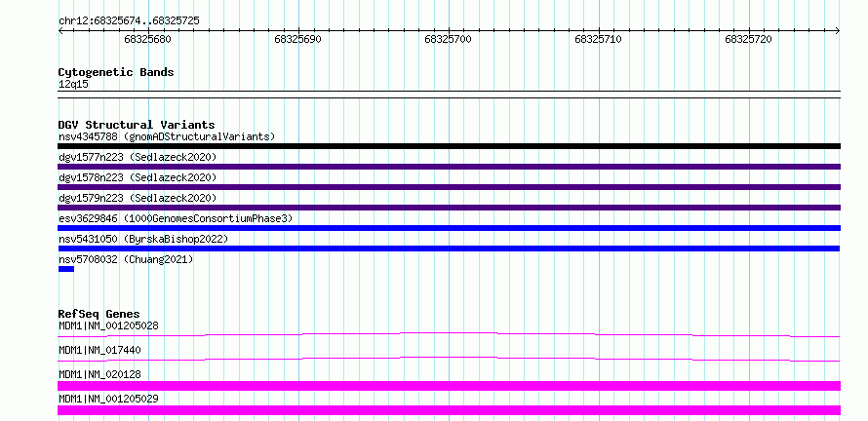Click the purple bar below dgv1579n223
The width and height of the screenshot is (868, 421).
[449, 208]
